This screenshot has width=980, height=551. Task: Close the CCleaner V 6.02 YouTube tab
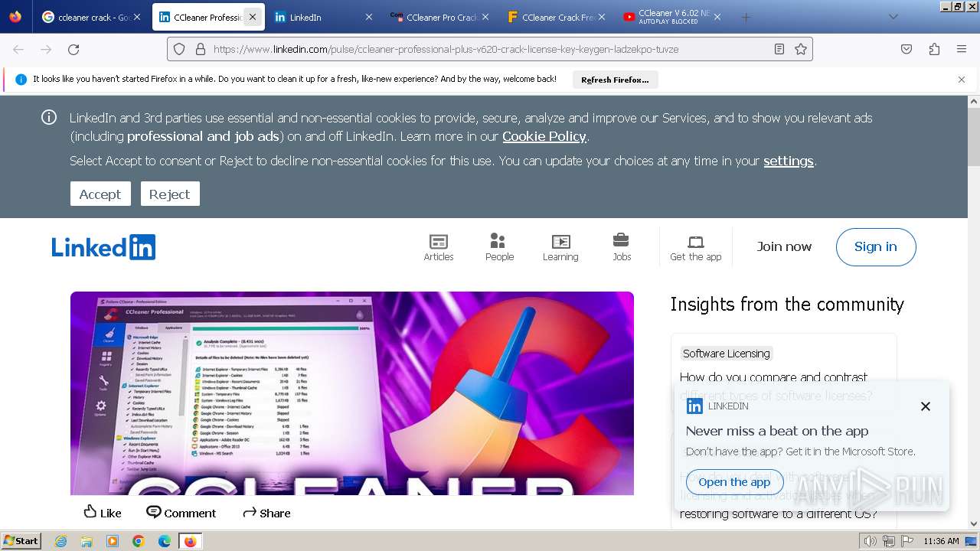point(717,17)
